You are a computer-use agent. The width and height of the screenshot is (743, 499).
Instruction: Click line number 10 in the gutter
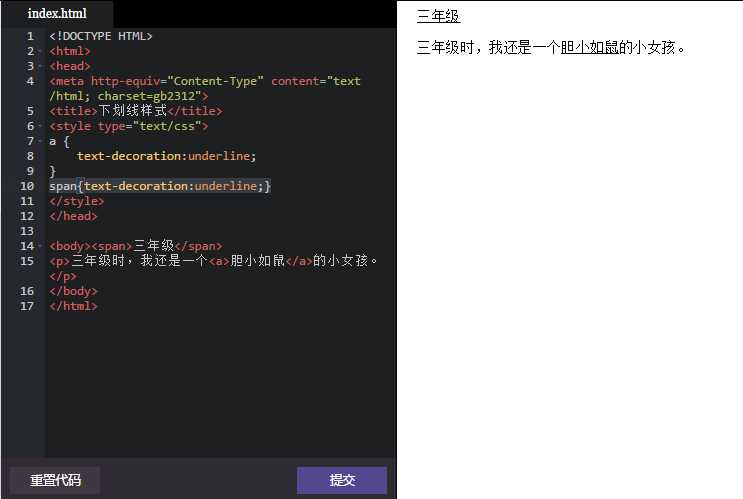pos(27,186)
